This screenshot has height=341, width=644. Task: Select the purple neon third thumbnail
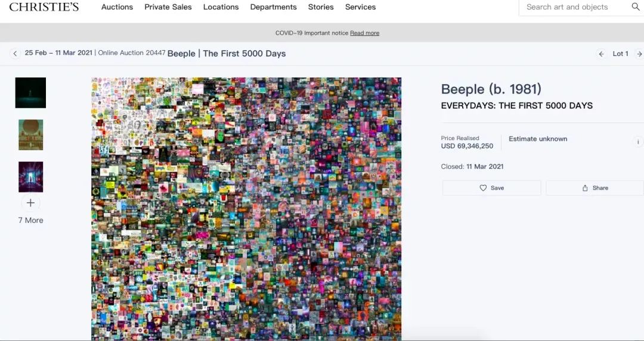click(x=31, y=177)
